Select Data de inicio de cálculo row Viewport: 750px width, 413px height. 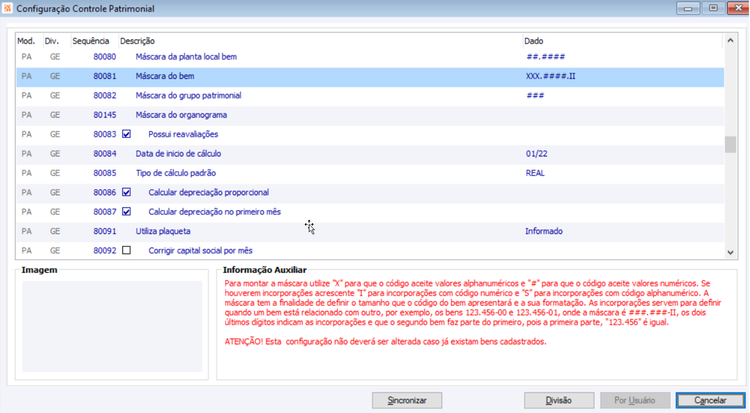click(x=370, y=154)
